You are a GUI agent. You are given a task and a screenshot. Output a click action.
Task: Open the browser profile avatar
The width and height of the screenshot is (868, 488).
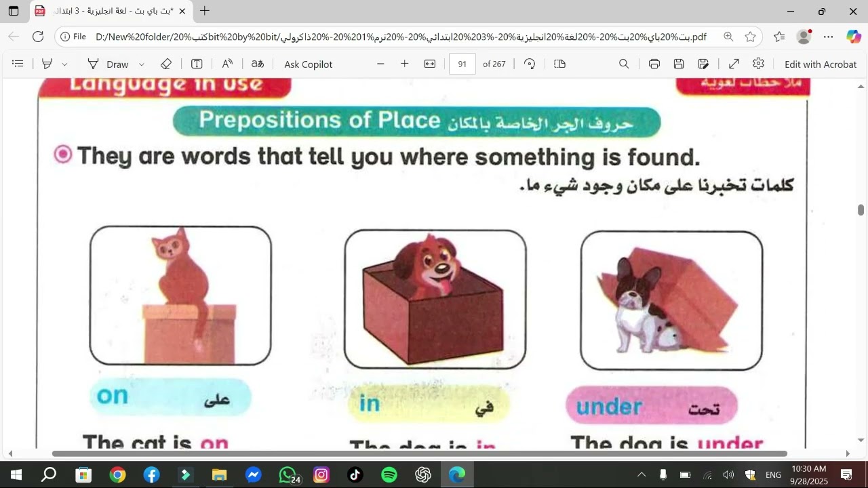pos(804,37)
